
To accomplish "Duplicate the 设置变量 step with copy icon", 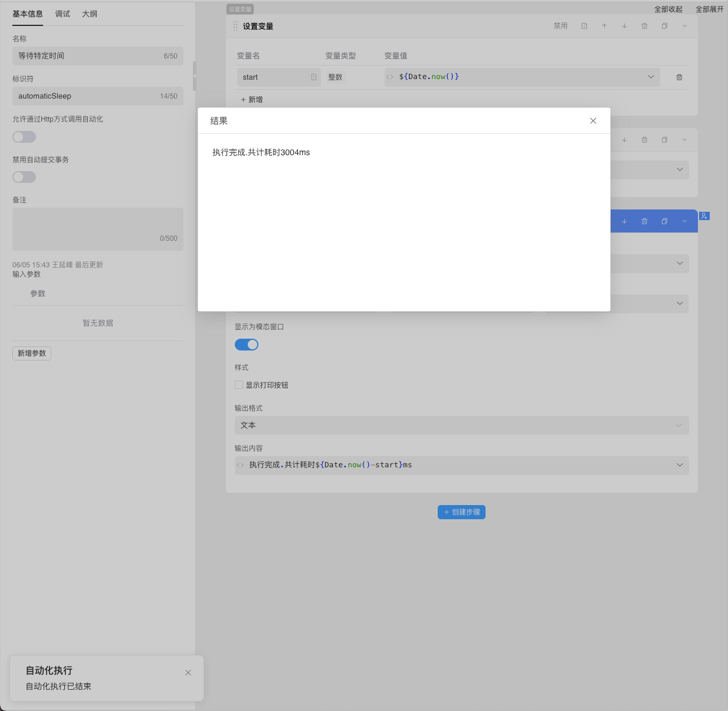I will pyautogui.click(x=664, y=26).
